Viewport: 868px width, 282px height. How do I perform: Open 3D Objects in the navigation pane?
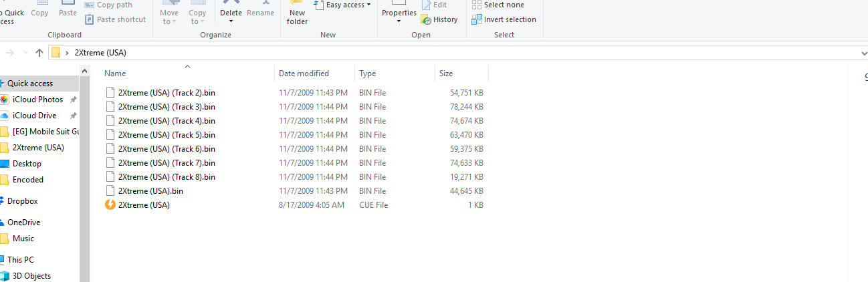[31, 276]
